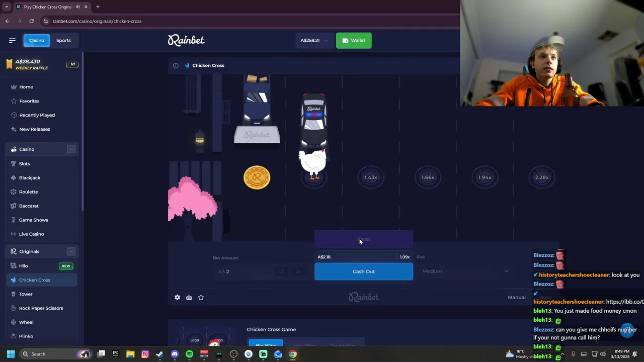Click the game info icon beside Chicken Cross
The height and width of the screenshot is (362, 644).
[176, 65]
